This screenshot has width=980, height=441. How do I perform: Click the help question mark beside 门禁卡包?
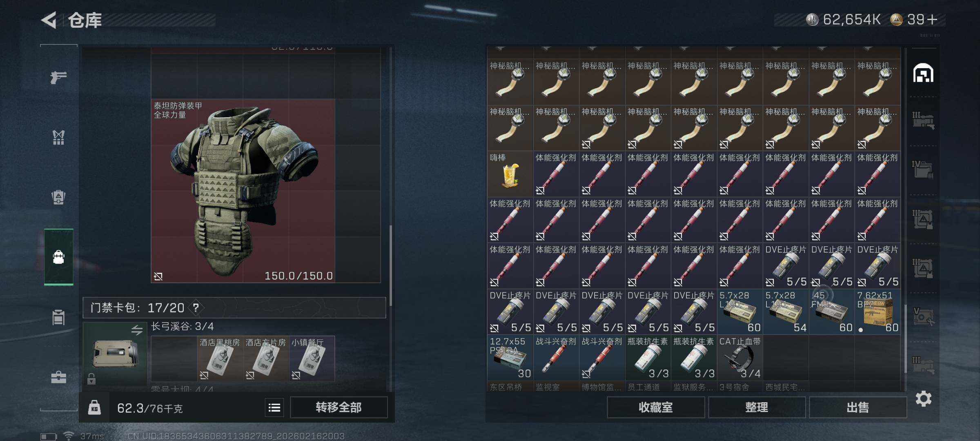[196, 307]
